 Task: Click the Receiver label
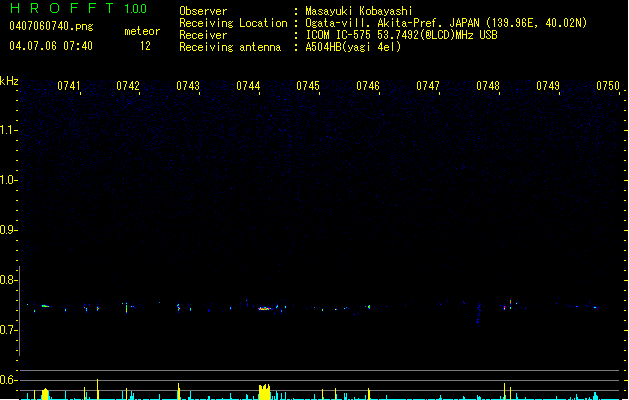pos(203,35)
